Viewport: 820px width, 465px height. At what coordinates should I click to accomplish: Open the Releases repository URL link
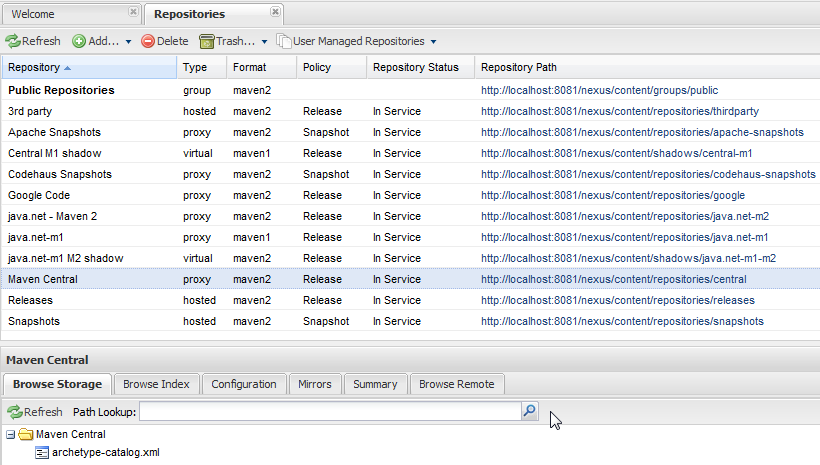(617, 301)
